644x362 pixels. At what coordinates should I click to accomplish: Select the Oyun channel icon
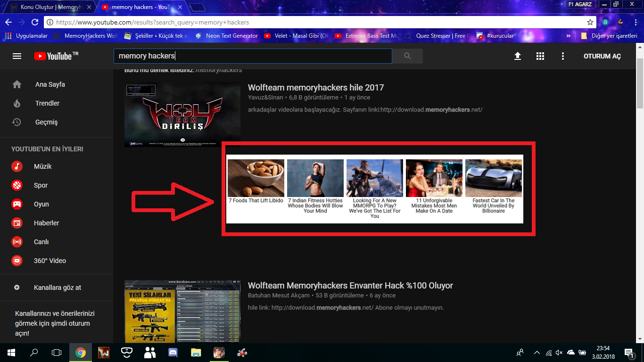17,204
